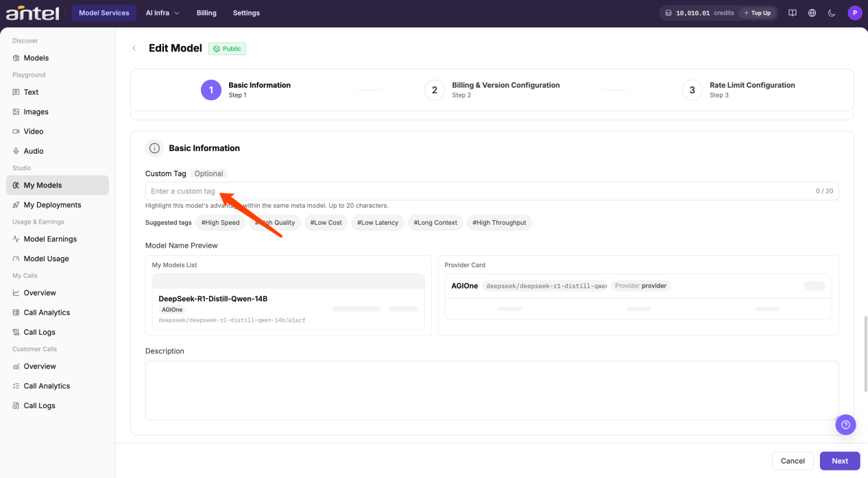Open Call Analytics icon under My Calls
Image resolution: width=868 pixels, height=478 pixels.
click(x=16, y=313)
